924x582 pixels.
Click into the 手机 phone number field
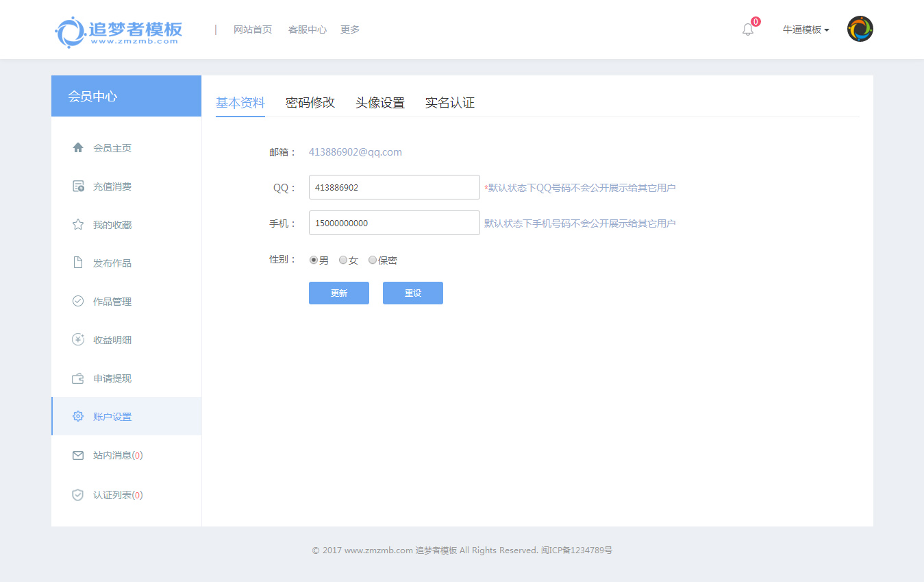(x=394, y=223)
